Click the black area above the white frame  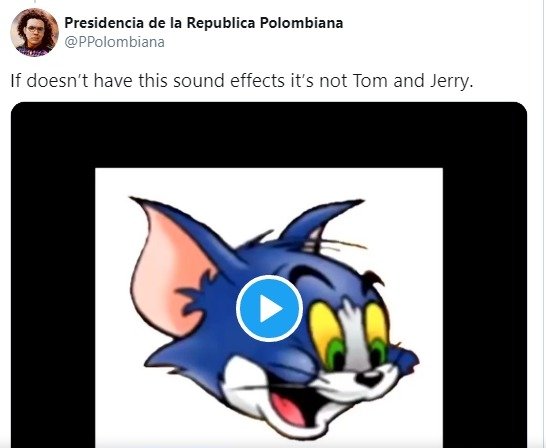269,135
